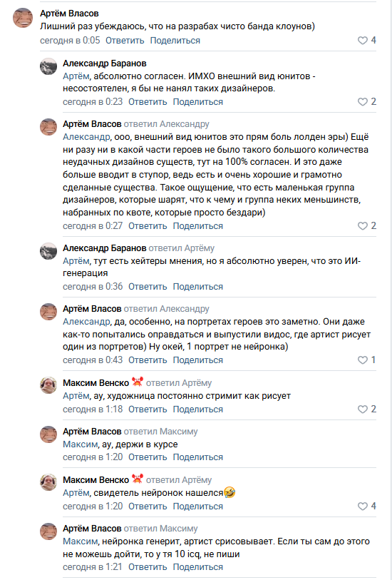Open Александр Баранов name on 0:36 comment
The height and width of the screenshot is (580, 392).
105,248
